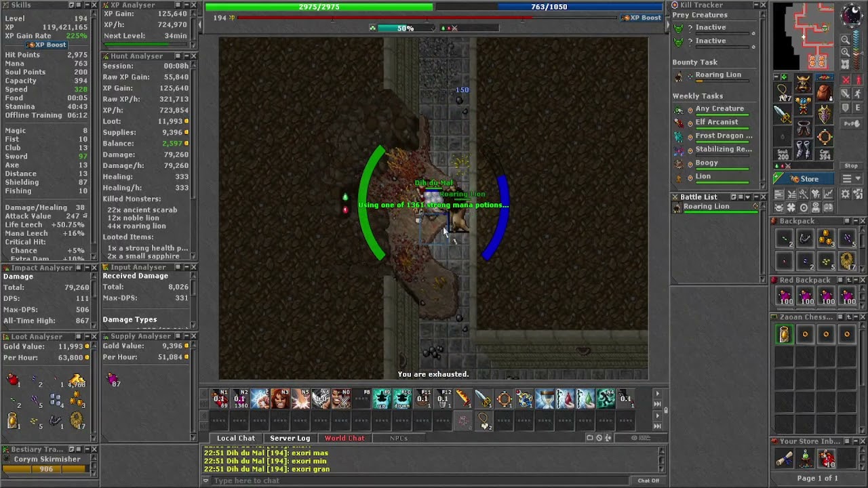Use the N4 haste runner spell slot
The image size is (868, 488).
coord(606,399)
